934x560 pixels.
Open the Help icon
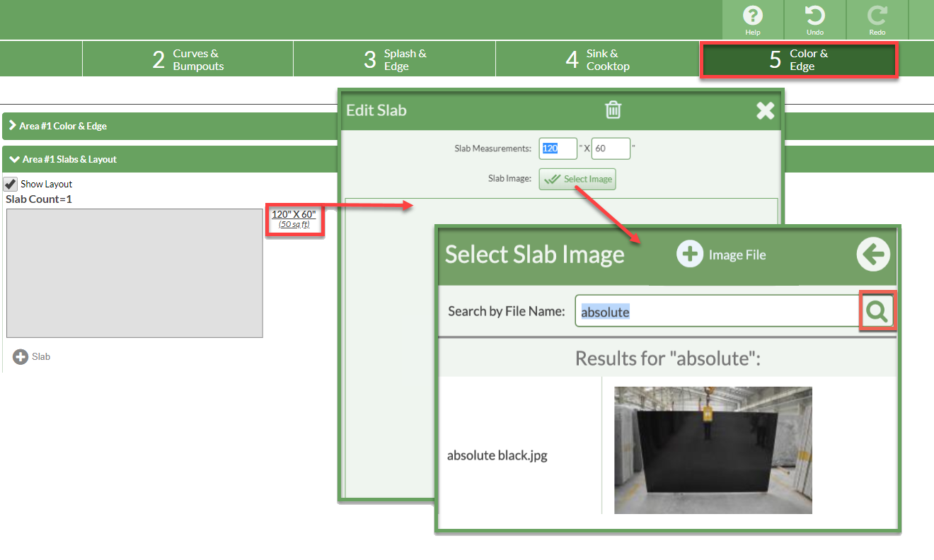(752, 19)
